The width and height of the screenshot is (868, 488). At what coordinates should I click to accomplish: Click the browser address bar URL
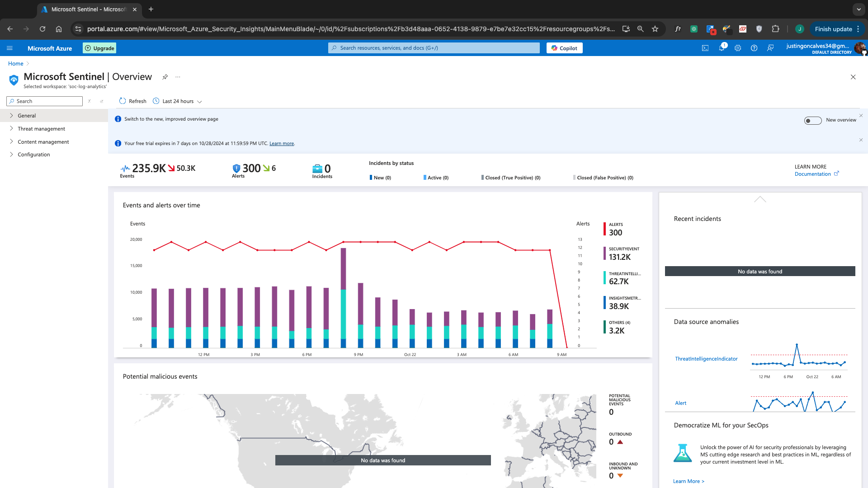351,29
